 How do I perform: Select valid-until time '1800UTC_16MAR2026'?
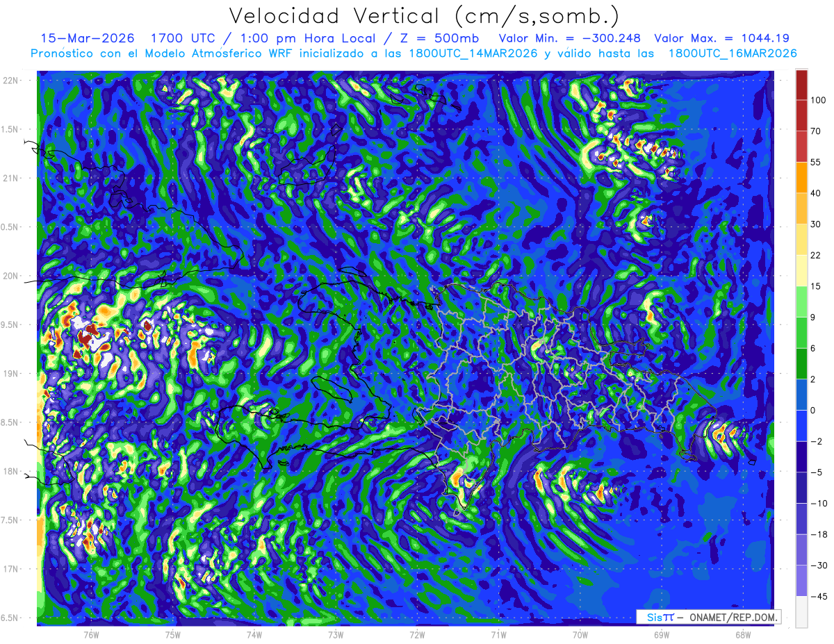(x=732, y=53)
